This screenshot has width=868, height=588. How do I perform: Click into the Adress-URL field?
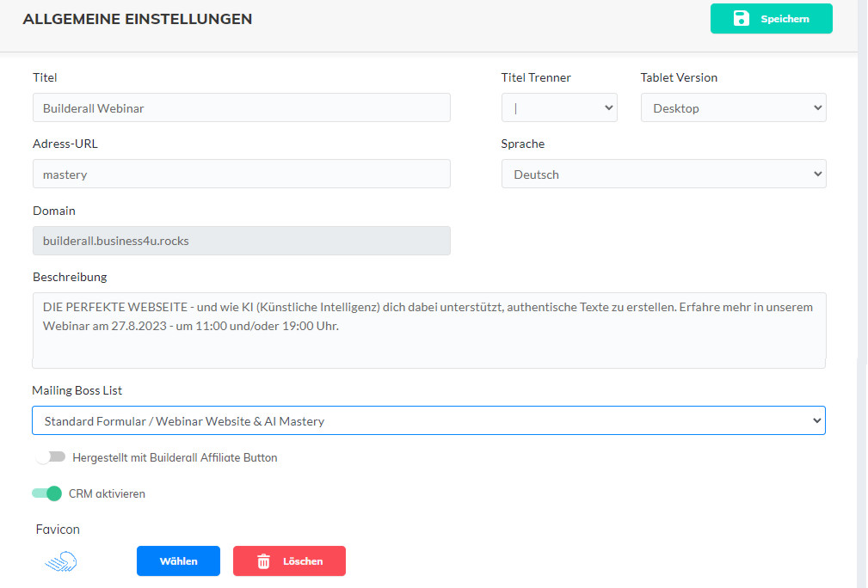(241, 174)
